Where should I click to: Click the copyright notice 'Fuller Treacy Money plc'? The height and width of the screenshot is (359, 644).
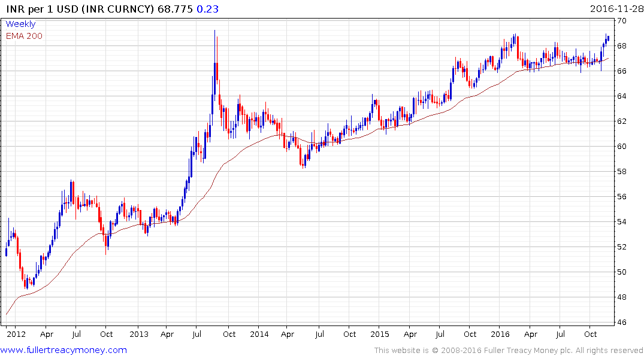click(x=528, y=351)
